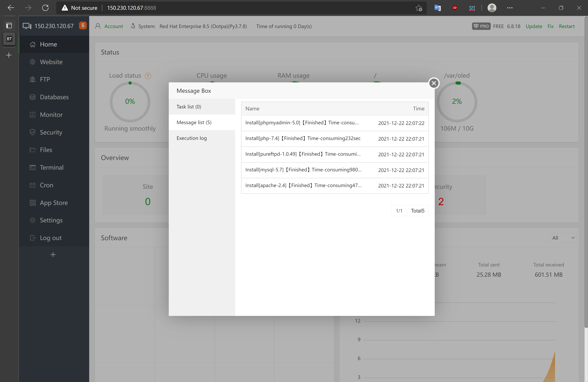
Task: Click the Load status help icon
Action: pyautogui.click(x=148, y=76)
